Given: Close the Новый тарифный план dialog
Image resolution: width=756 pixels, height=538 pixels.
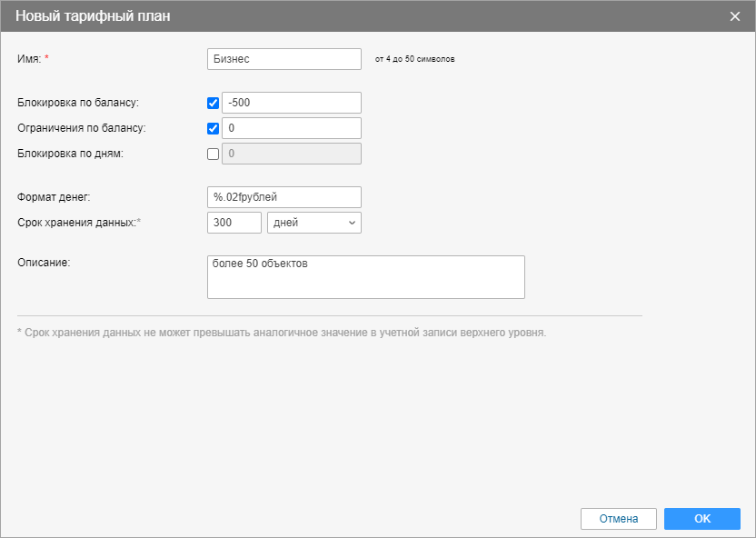Looking at the screenshot, I should (x=735, y=16).
